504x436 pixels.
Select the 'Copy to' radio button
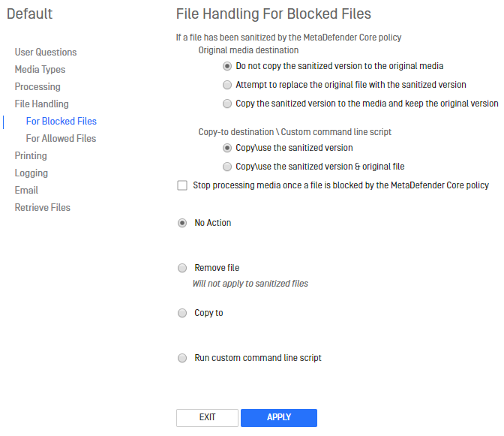pos(182,313)
